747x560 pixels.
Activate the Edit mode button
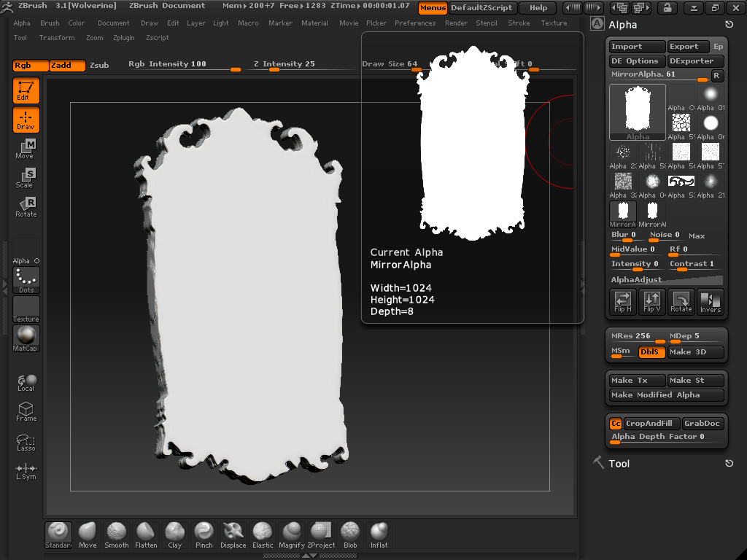tap(26, 90)
